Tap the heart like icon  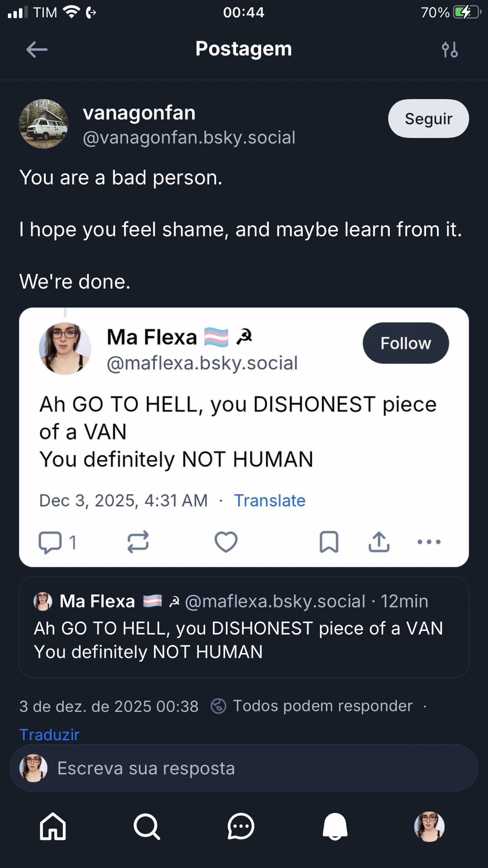coord(226,542)
